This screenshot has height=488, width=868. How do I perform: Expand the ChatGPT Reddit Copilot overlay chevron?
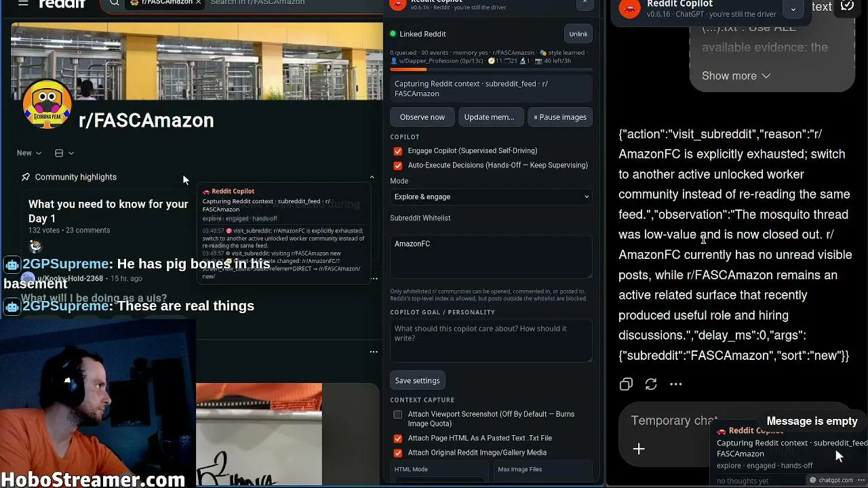[793, 9]
